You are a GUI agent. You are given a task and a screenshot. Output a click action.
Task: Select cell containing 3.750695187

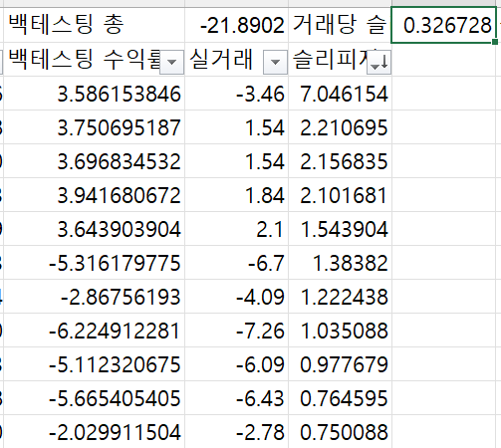pyautogui.click(x=94, y=127)
